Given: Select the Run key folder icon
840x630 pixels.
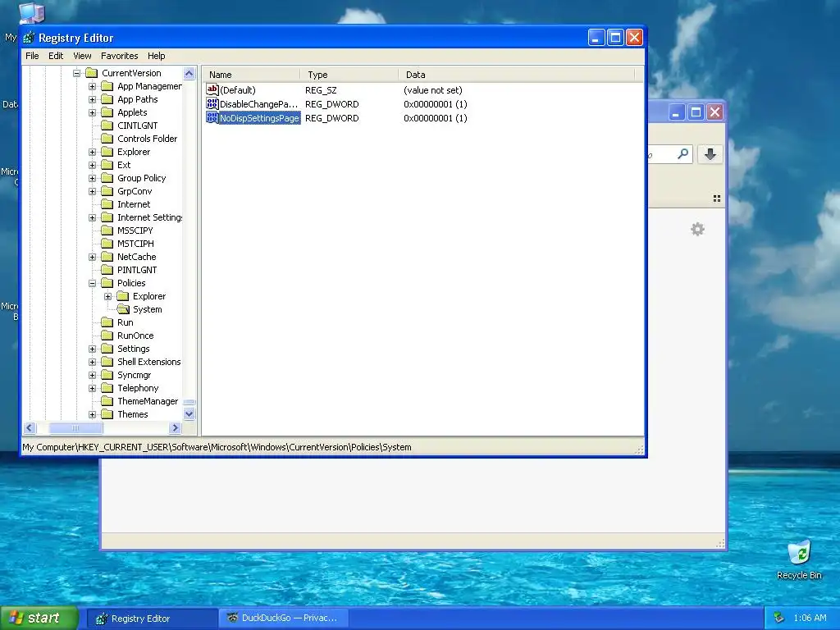Looking at the screenshot, I should 107,322.
